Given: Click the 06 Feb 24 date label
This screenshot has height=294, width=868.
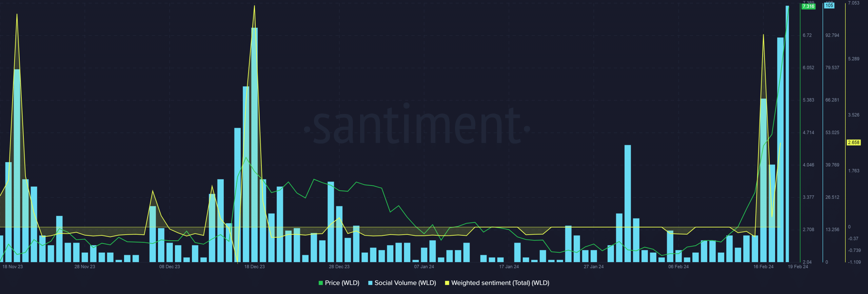Looking at the screenshot, I should point(678,267).
